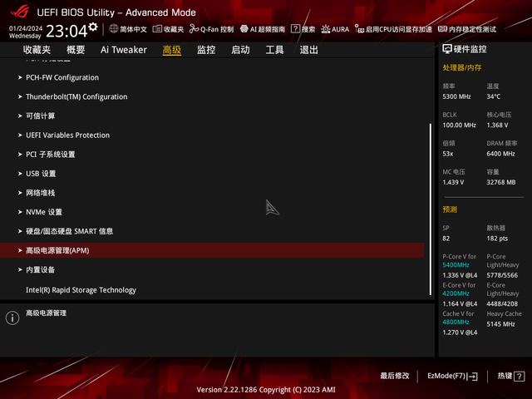Click the 32768 MB capacity value
This screenshot has height=399, width=532.
(500, 182)
